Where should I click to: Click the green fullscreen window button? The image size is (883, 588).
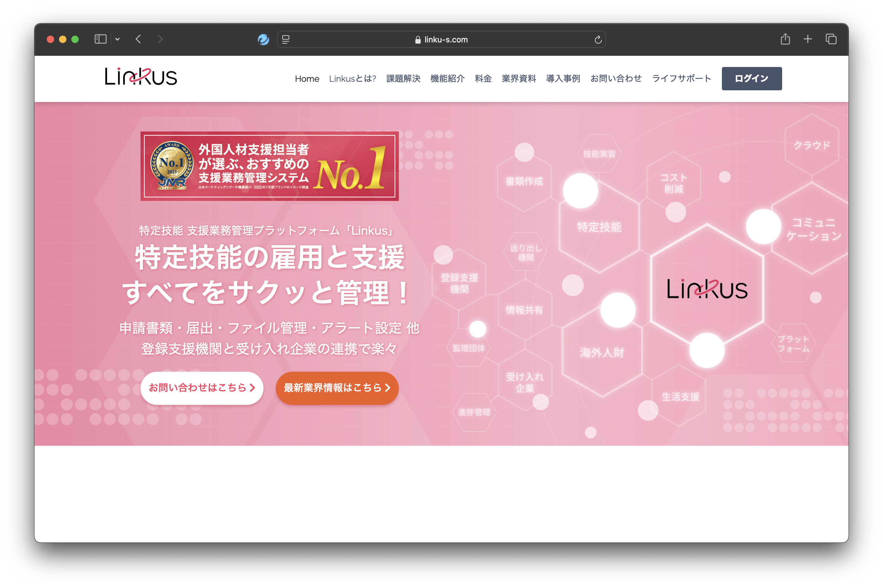point(75,39)
